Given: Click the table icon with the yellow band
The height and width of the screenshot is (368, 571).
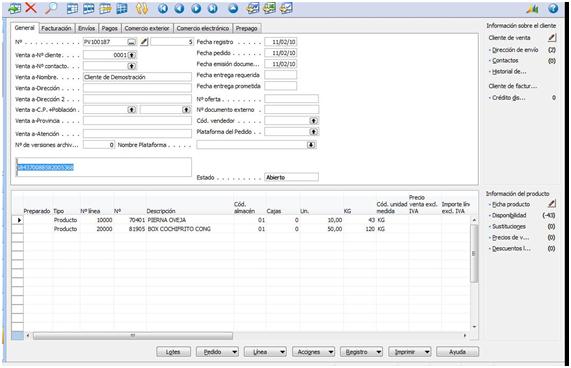Looking at the screenshot, I should (105, 8).
